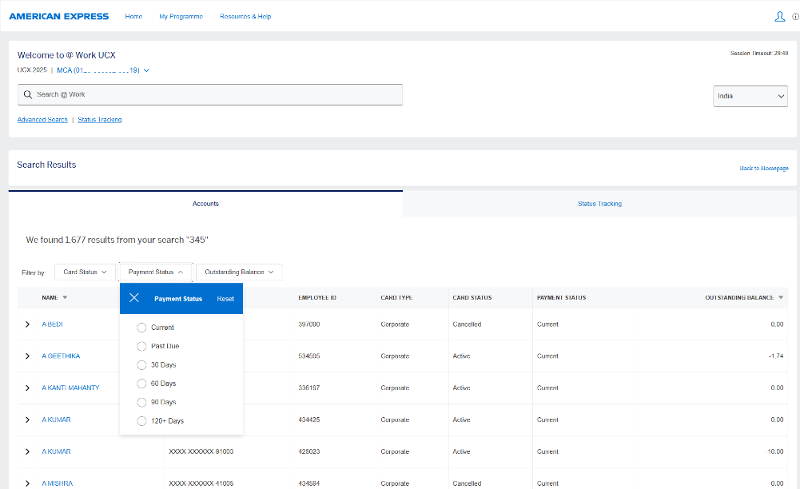Open the My Programme menu

click(181, 17)
